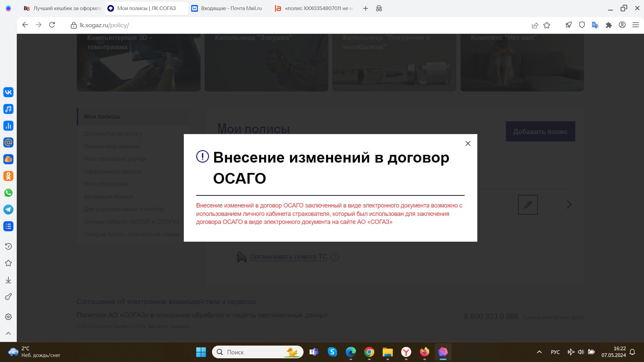Open the shield protection icon

(x=582, y=25)
